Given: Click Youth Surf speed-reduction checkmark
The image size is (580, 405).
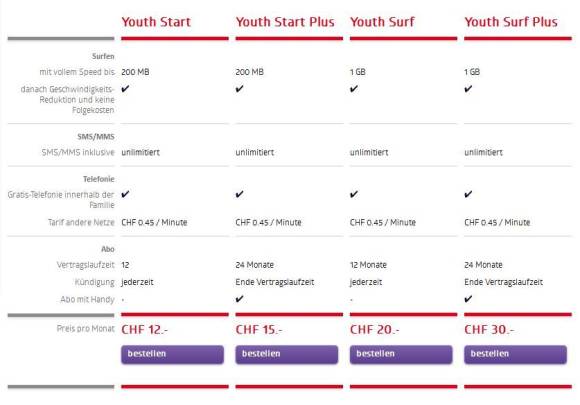Looking at the screenshot, I should point(354,89).
